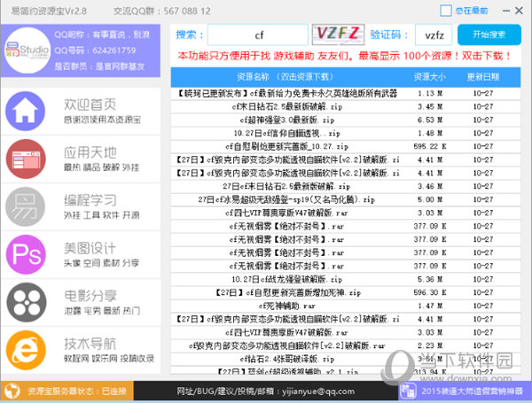Viewport: 532px width, 403px height.
Task: Close the 易简约资源宝 window
Action: click(x=519, y=11)
